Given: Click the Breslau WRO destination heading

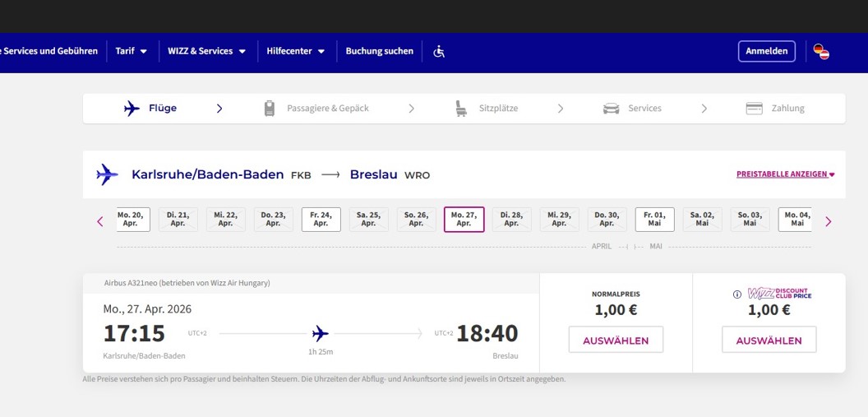Looking at the screenshot, I should point(390,175).
